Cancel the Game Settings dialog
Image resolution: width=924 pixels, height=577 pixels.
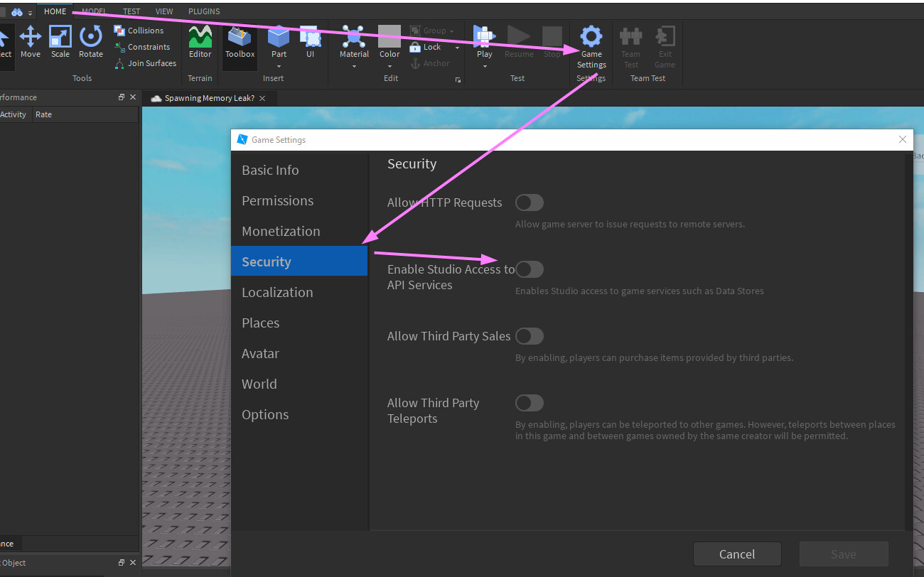(737, 554)
